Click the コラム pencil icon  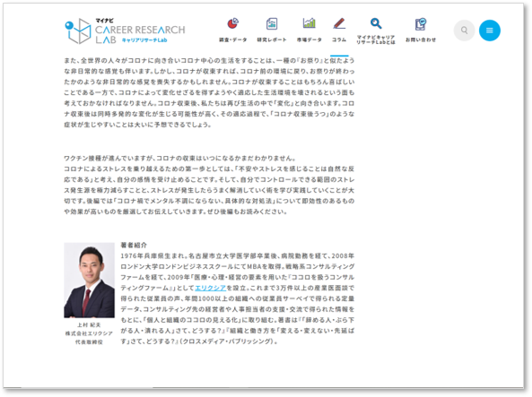pyautogui.click(x=339, y=23)
